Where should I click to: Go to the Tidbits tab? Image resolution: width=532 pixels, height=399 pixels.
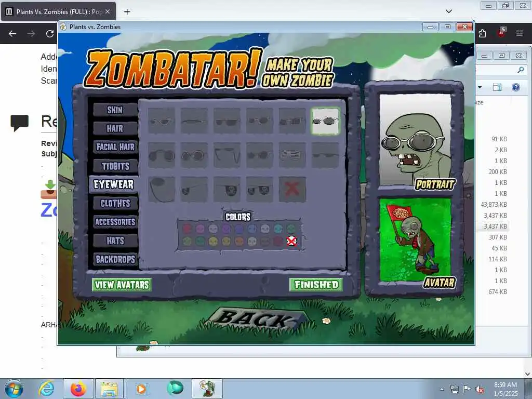click(115, 166)
